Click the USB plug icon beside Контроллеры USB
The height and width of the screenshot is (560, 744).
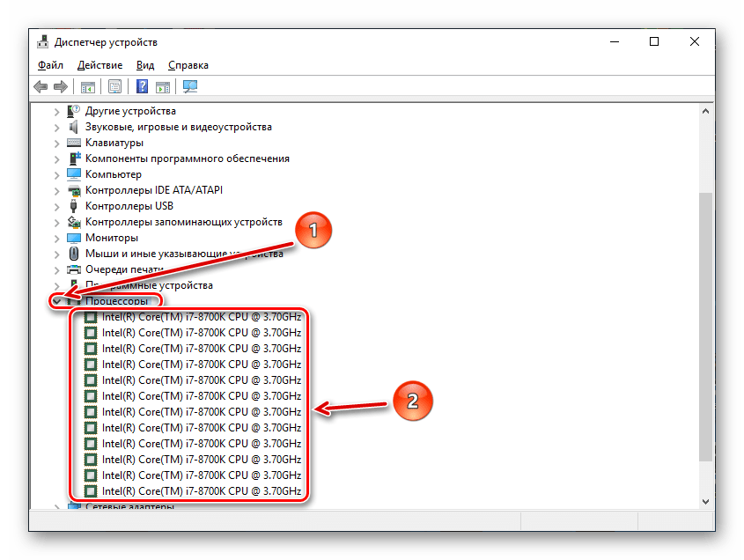[x=75, y=206]
